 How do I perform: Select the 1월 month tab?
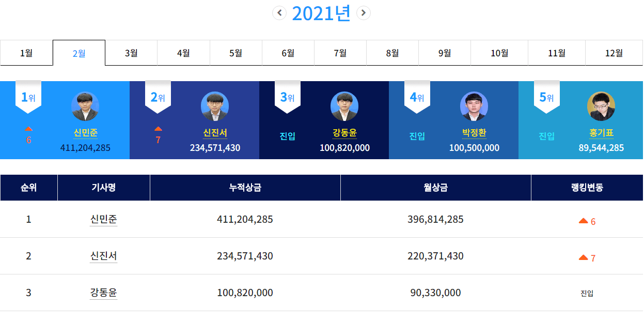pyautogui.click(x=26, y=53)
